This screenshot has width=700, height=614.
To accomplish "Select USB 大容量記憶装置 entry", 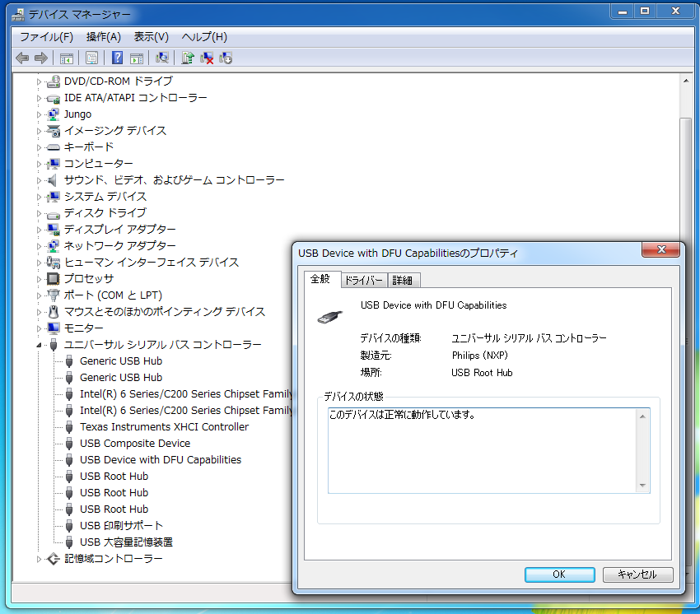I will pos(126,542).
